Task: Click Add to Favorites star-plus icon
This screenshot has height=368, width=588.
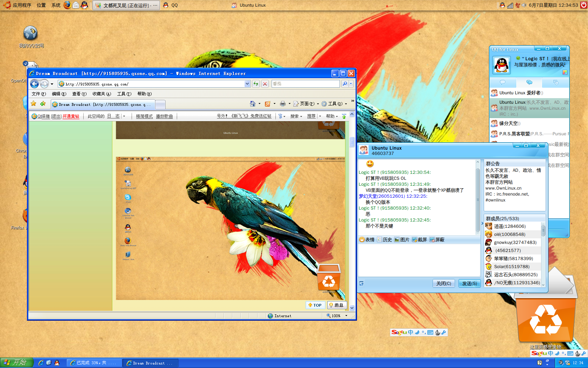Action: coord(43,104)
